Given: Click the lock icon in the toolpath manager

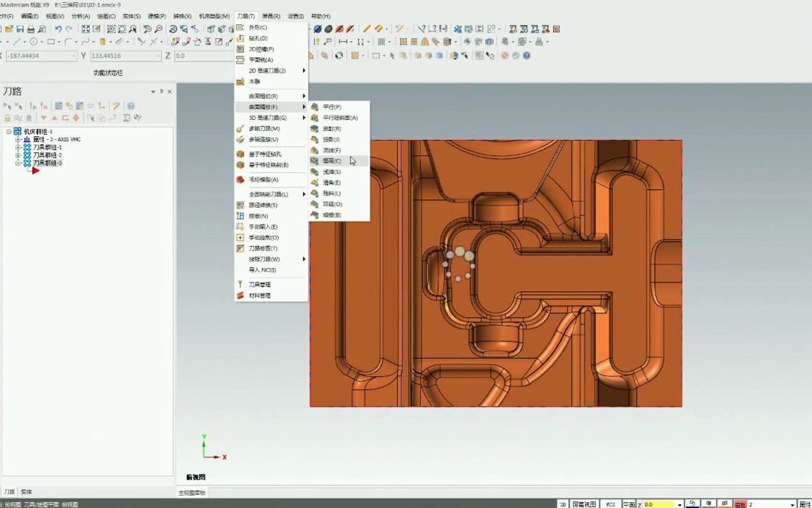Looking at the screenshot, I should click(x=7, y=118).
